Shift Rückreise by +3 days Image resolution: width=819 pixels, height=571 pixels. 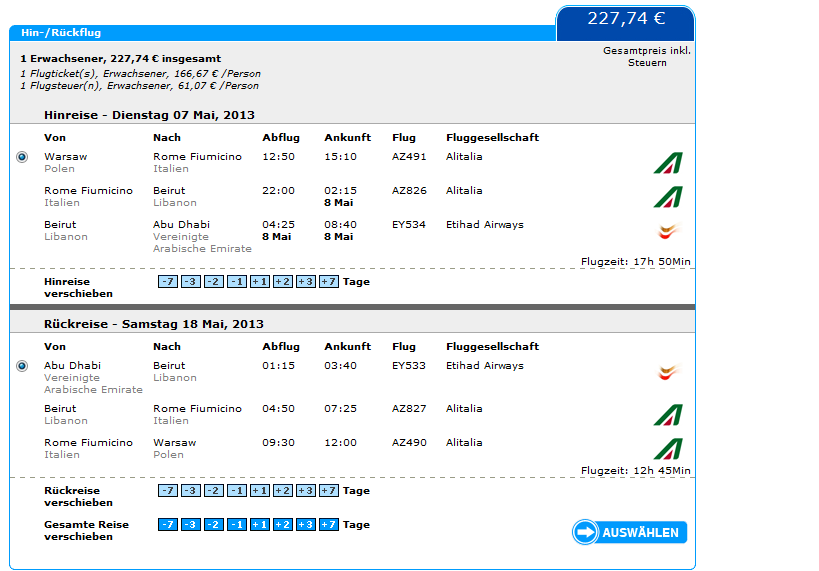[x=306, y=491]
